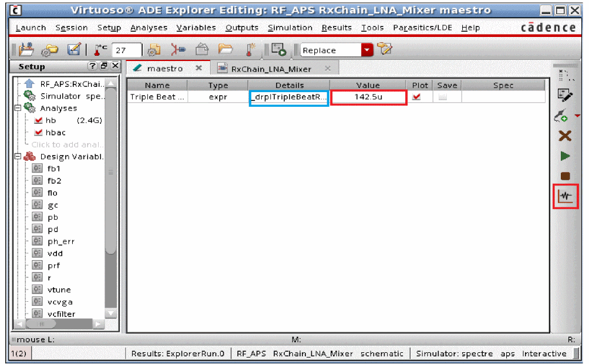This screenshot has width=589, height=364.
Task: Click the temperature input field showing 27
Action: pyautogui.click(x=127, y=50)
